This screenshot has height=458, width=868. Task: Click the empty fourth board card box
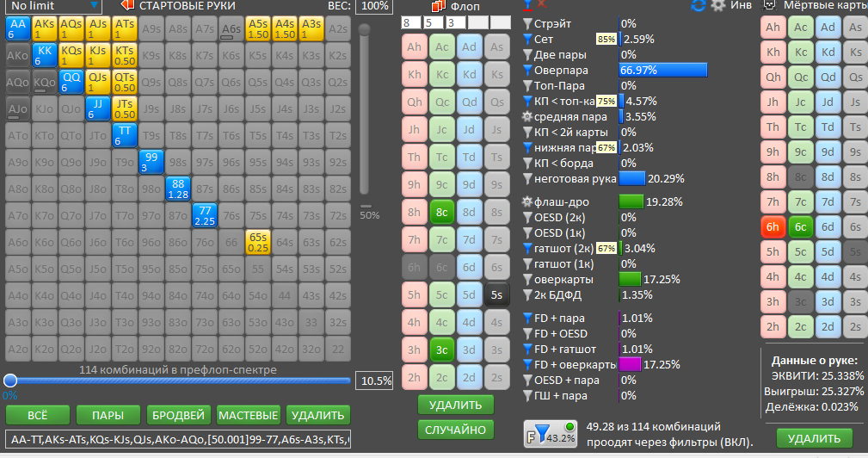point(478,22)
